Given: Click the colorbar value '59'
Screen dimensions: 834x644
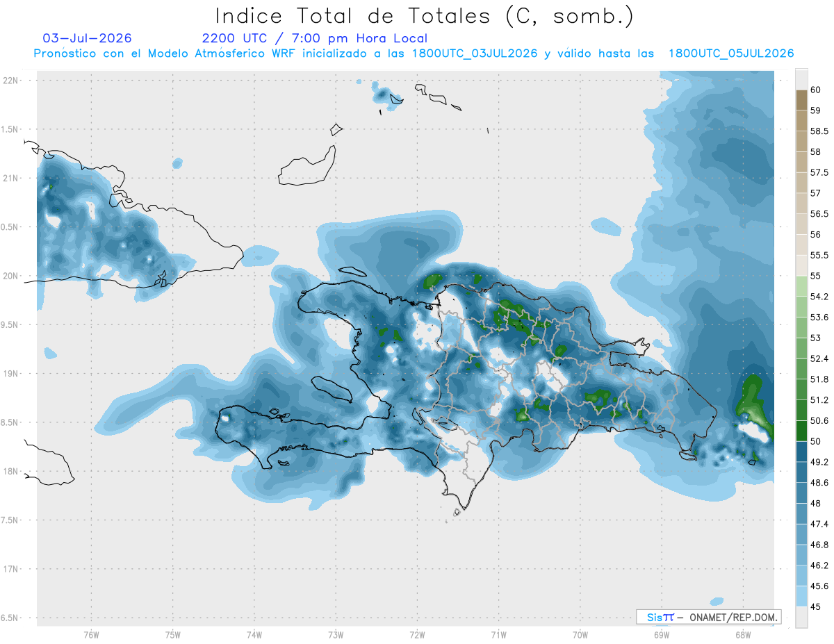Looking at the screenshot, I should [x=816, y=110].
